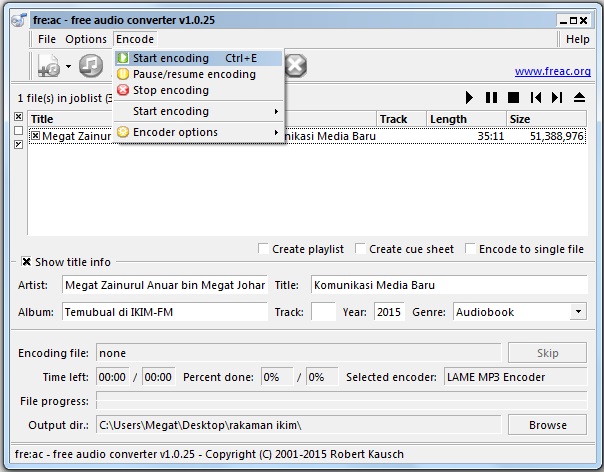The width and height of the screenshot is (604, 472).
Task: Select Pause/resume encoding menu entry
Action: (194, 74)
